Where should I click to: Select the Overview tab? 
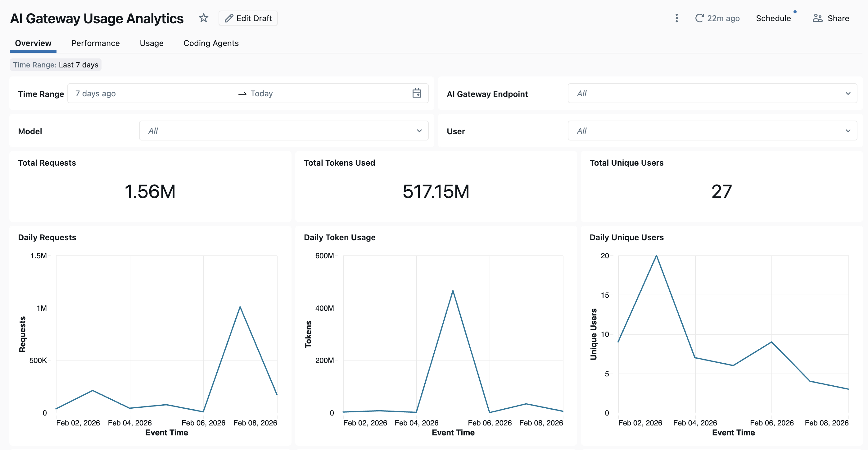coord(33,43)
